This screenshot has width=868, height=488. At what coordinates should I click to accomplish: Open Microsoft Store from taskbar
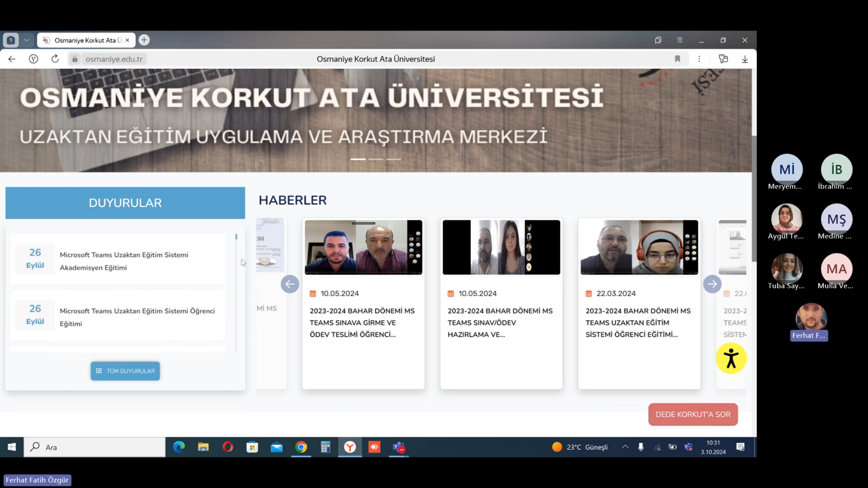(x=252, y=447)
